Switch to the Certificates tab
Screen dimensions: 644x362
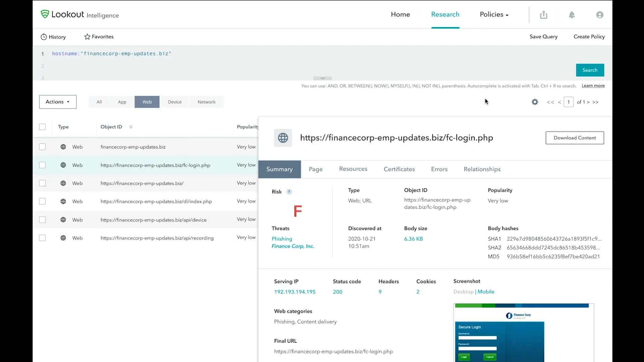pyautogui.click(x=399, y=169)
